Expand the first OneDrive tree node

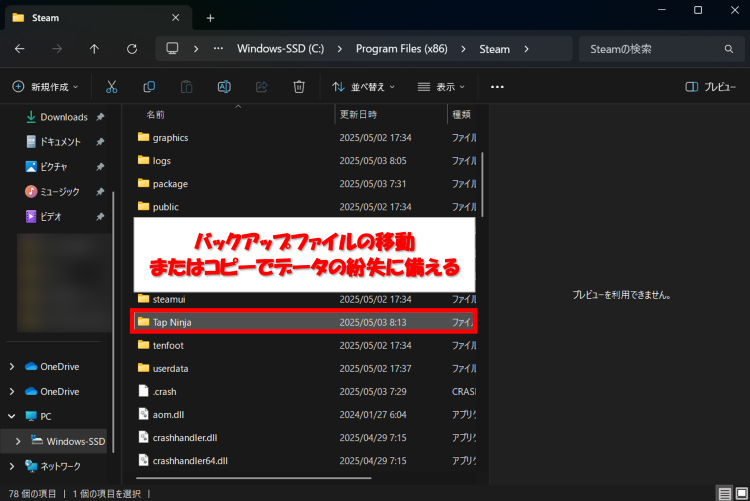point(12,367)
